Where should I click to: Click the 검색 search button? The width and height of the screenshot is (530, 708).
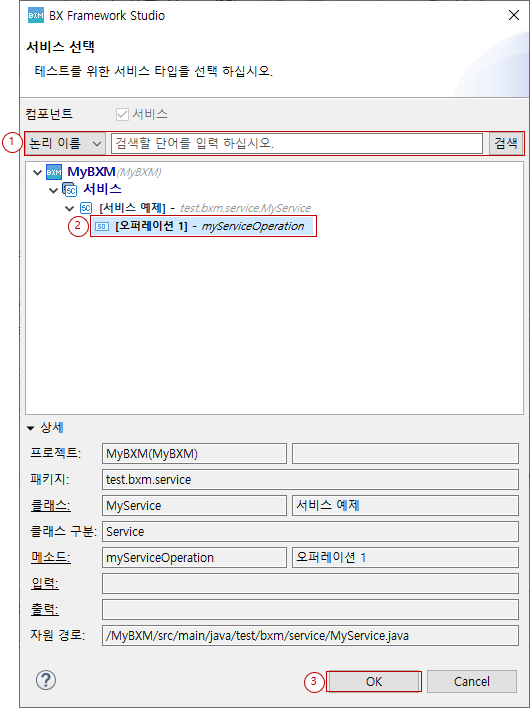tap(506, 144)
